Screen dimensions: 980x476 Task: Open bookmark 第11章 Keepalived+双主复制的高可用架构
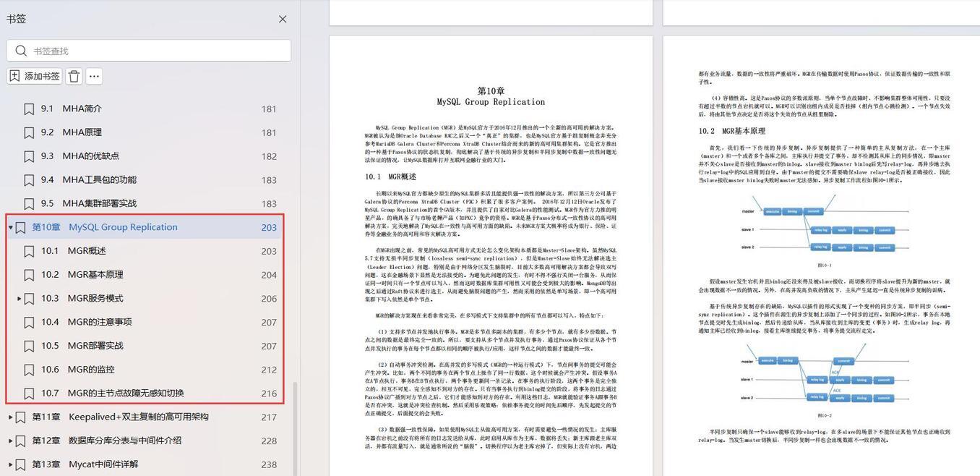pyautogui.click(x=121, y=417)
